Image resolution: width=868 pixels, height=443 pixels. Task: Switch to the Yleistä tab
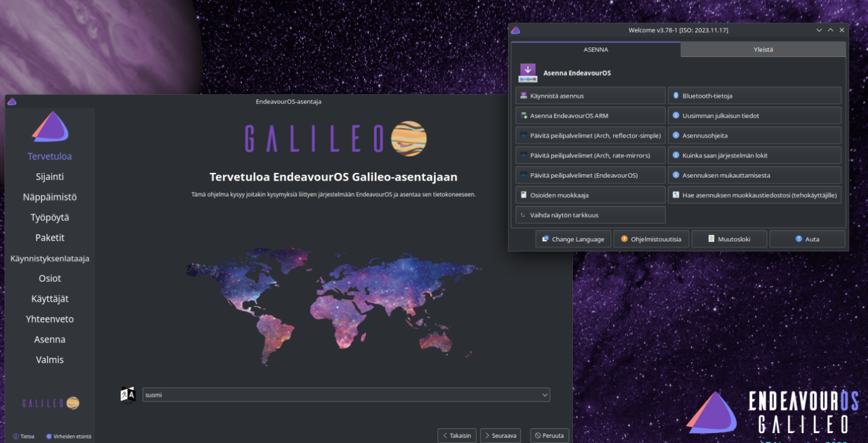point(763,50)
